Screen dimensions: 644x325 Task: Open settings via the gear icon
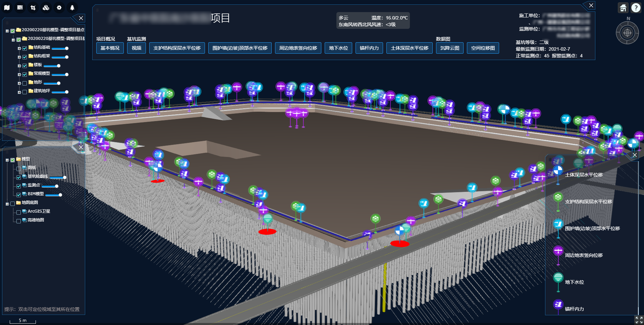(59, 8)
